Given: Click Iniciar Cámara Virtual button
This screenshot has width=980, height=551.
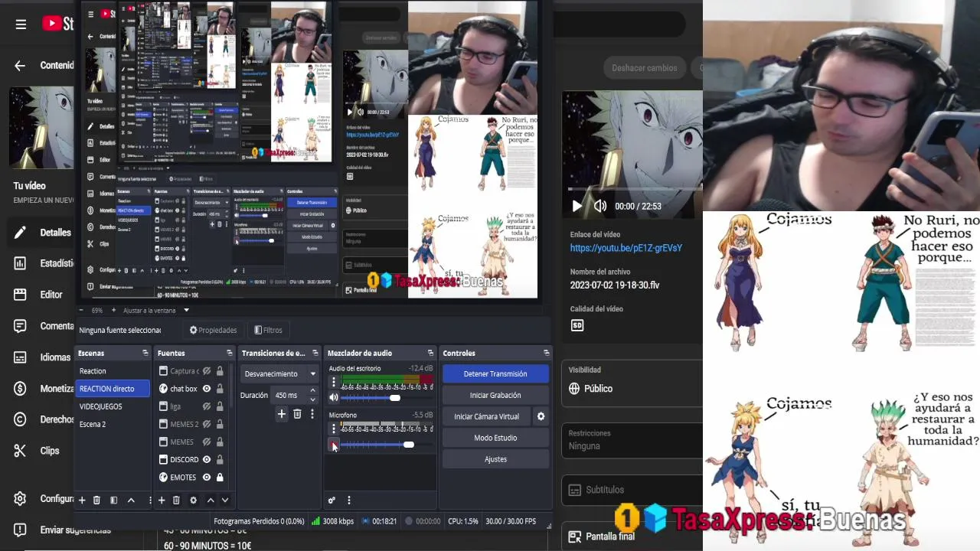Looking at the screenshot, I should [486, 416].
